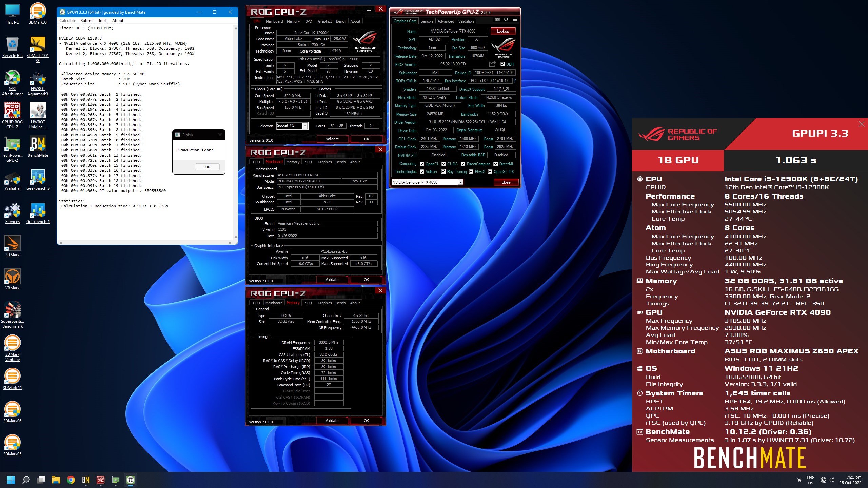Click OK in Memory tab CPU-Z window
868x488 pixels.
[366, 421]
